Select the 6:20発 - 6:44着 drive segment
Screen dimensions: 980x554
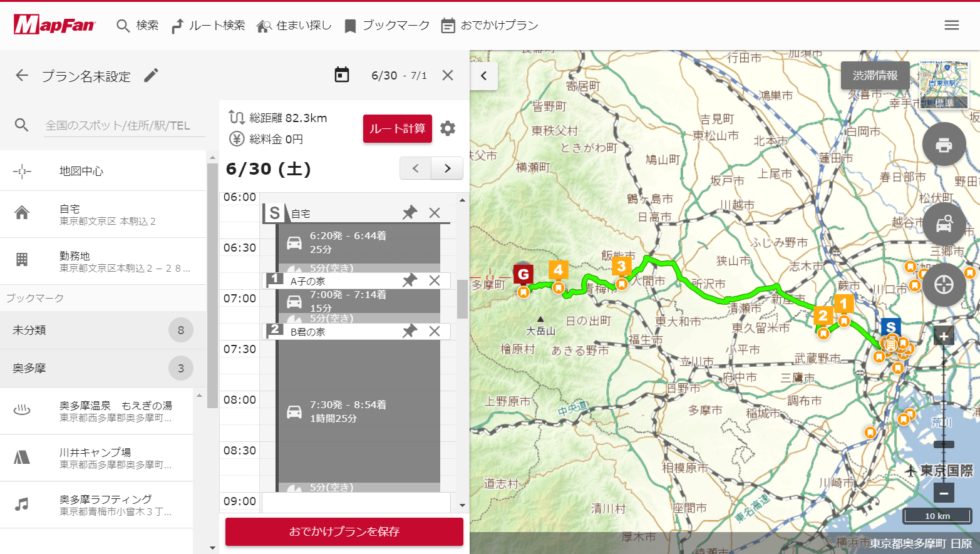[359, 242]
